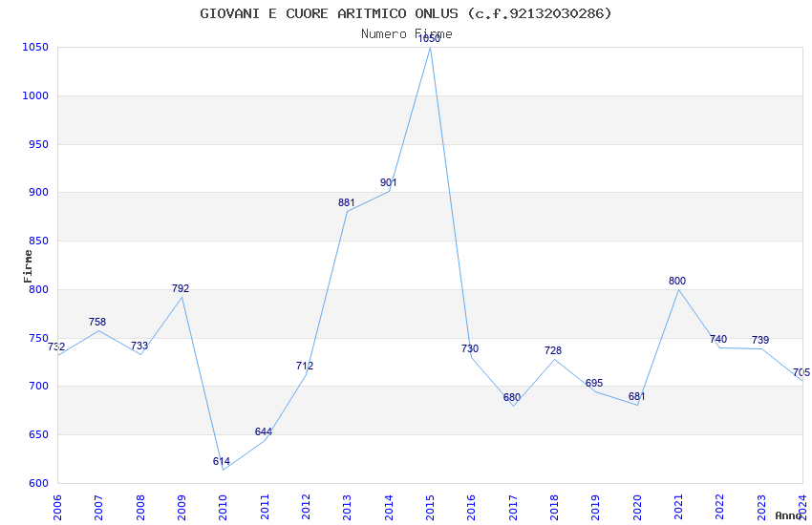Click data label 730 for 2016
The width and height of the screenshot is (812, 525).
click(470, 348)
